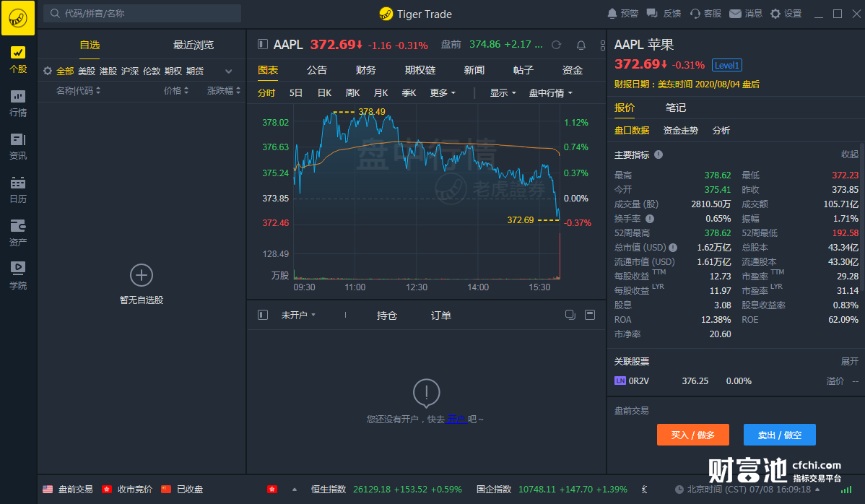Click the AAPL price alert bell icon
This screenshot has width=865, height=504.
pos(581,45)
